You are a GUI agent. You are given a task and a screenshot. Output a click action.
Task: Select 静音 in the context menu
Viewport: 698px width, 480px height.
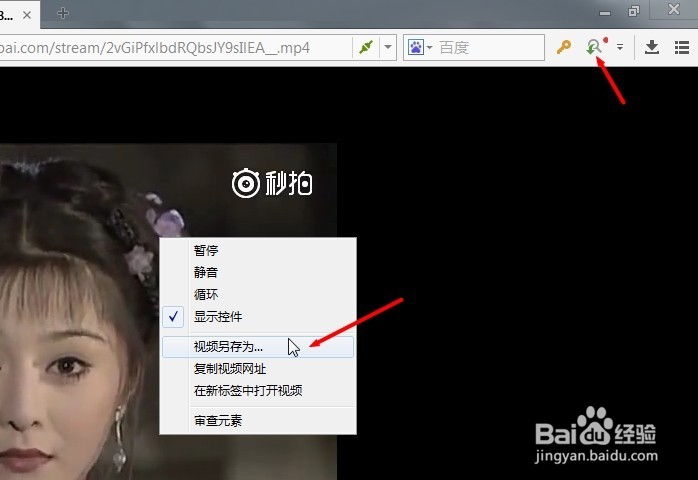[x=258, y=272]
